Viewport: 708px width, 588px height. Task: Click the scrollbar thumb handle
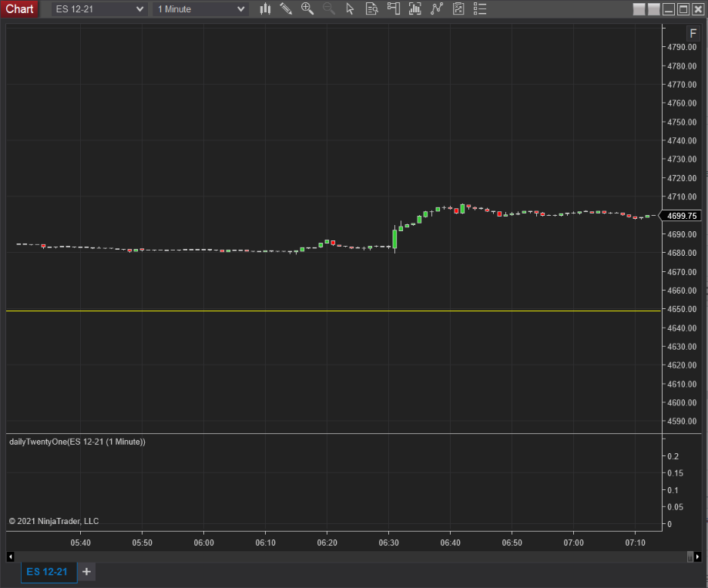690,557
